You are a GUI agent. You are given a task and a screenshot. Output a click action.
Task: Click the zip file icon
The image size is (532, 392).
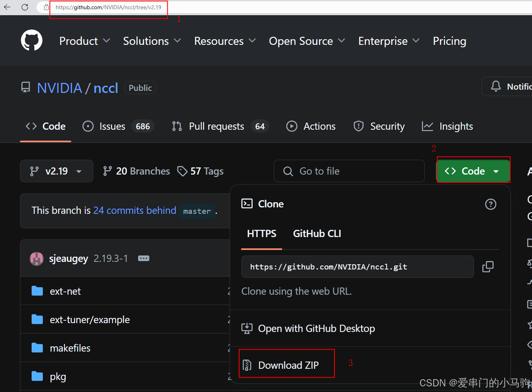pos(247,365)
